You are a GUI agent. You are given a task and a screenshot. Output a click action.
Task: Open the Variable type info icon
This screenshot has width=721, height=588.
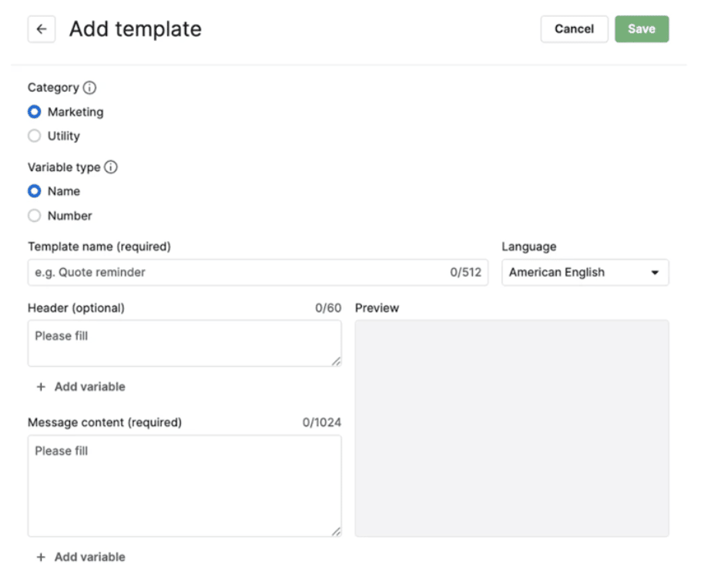(111, 167)
